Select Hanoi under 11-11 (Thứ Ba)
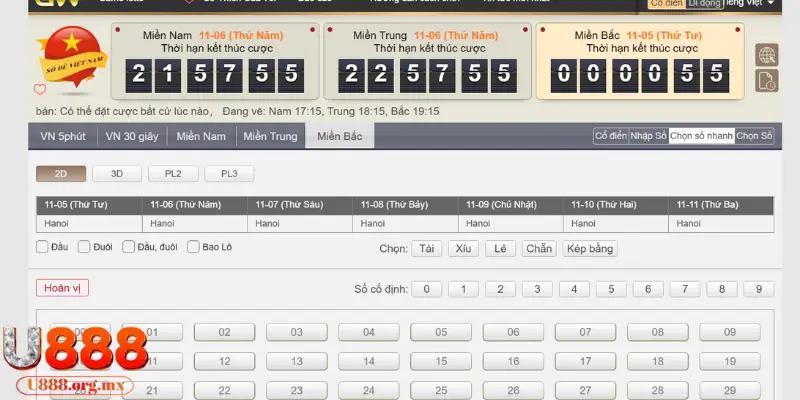 721,223
